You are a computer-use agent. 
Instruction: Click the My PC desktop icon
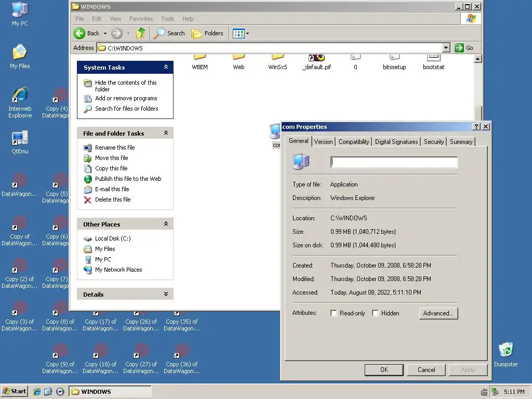click(20, 14)
